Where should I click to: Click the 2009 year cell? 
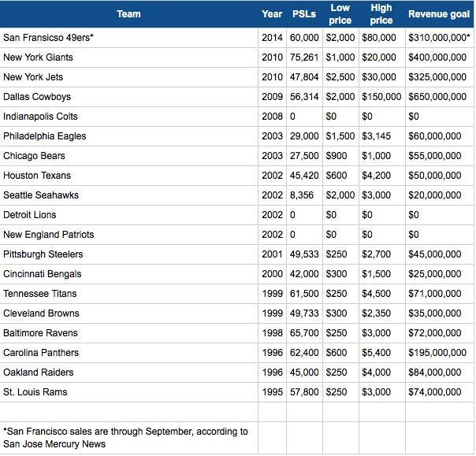pos(272,97)
